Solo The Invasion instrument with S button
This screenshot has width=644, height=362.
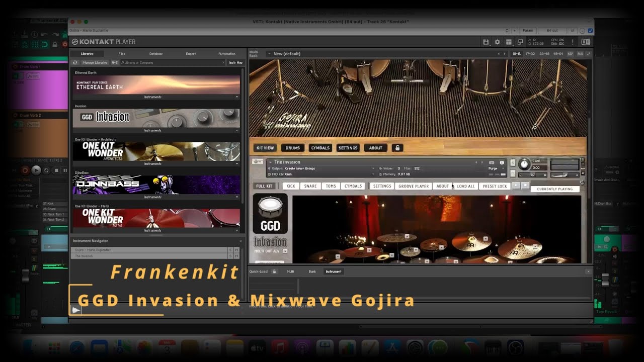pos(513,163)
